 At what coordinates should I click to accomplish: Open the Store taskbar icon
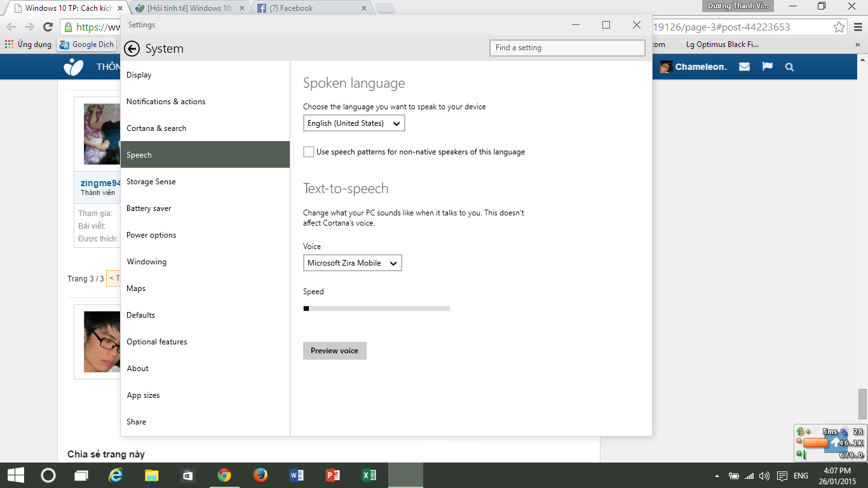tap(187, 475)
